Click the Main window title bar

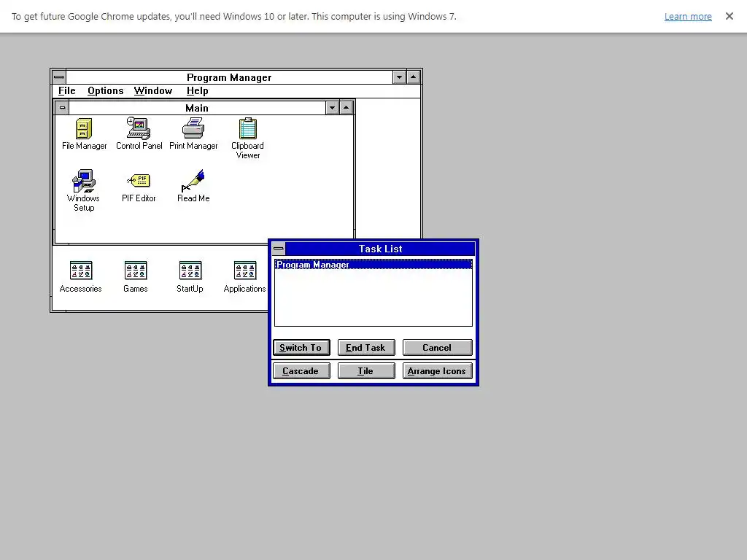[197, 108]
